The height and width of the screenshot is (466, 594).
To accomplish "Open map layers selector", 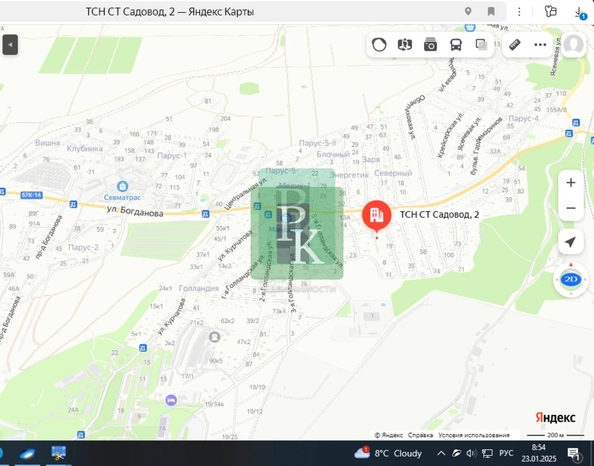I will pyautogui.click(x=481, y=45).
